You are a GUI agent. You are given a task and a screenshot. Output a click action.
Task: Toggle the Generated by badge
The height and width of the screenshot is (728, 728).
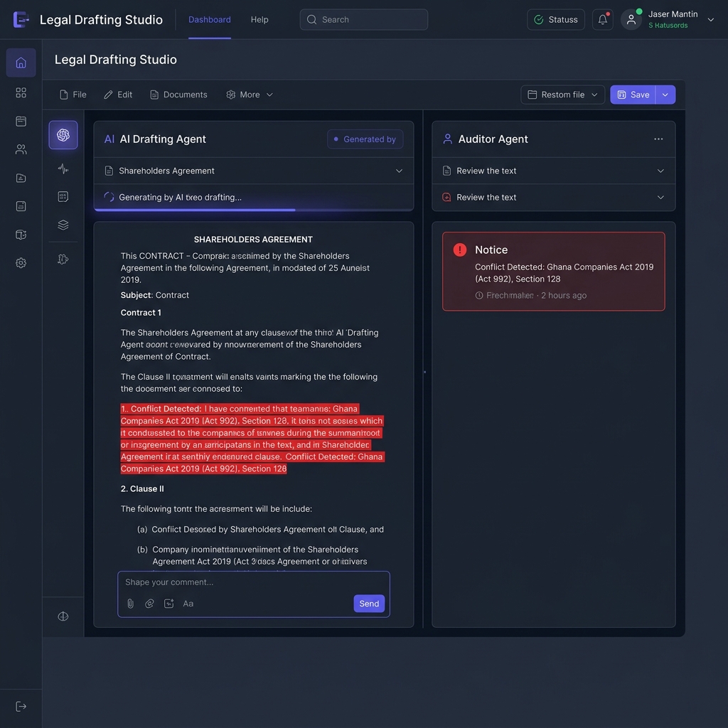coord(365,139)
